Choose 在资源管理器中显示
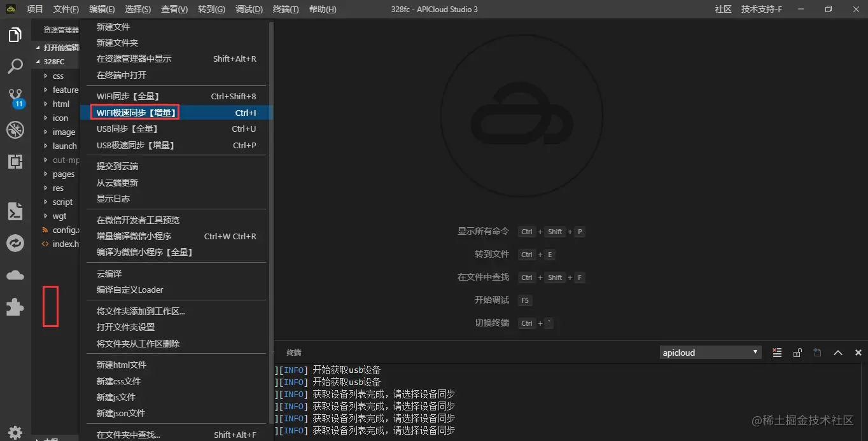868x441 pixels. point(176,59)
